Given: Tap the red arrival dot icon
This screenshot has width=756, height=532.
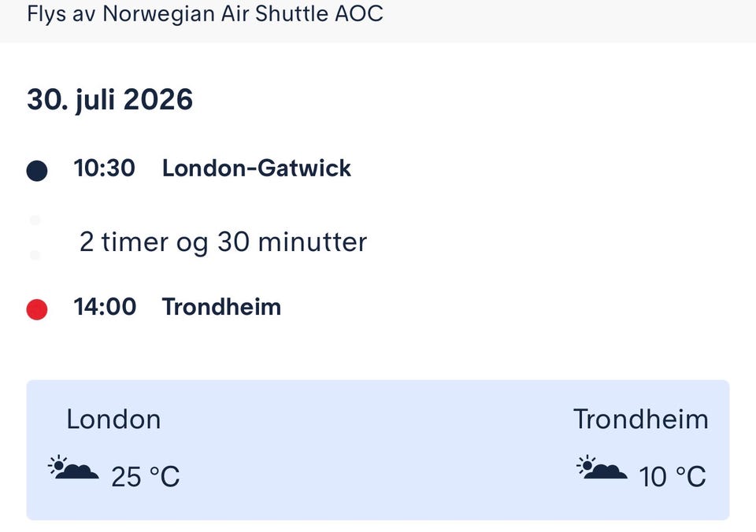Looking at the screenshot, I should pyautogui.click(x=37, y=309).
